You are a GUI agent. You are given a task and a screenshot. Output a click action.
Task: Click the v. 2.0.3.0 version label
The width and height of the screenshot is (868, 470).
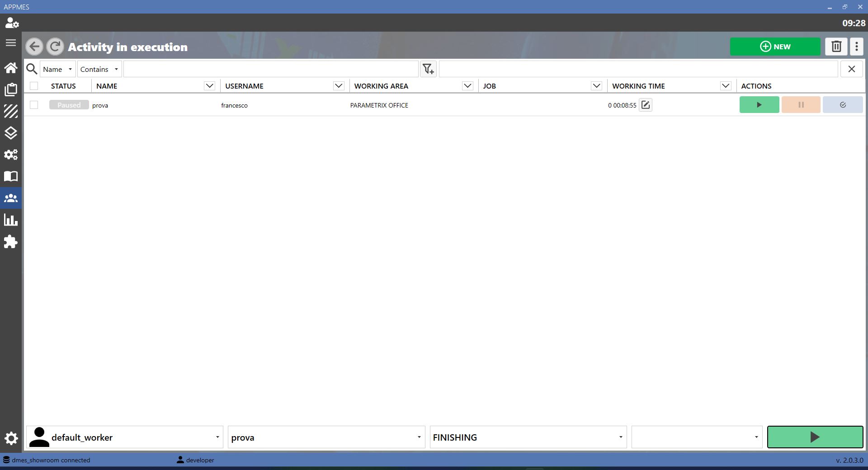[849, 460]
